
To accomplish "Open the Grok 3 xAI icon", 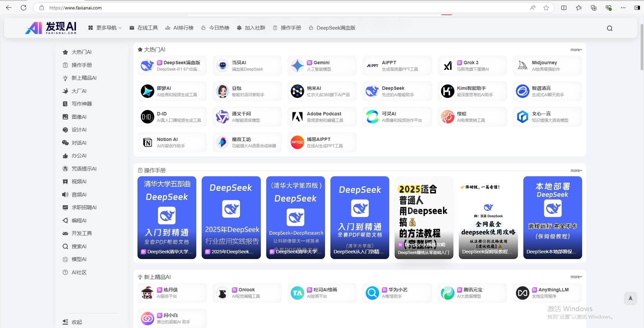I will [x=447, y=66].
